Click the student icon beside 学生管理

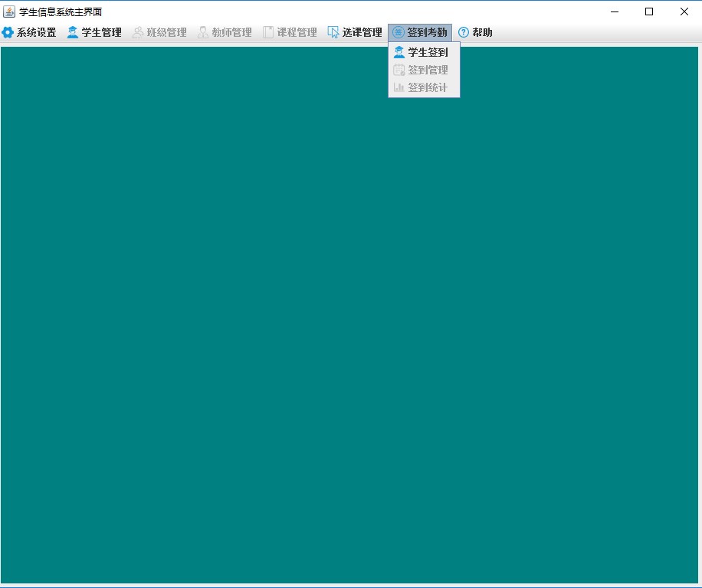pos(73,32)
